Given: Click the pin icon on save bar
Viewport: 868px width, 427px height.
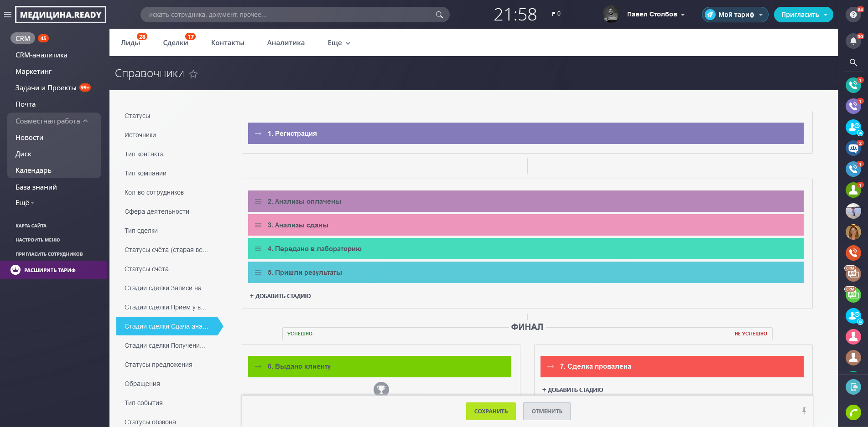Looking at the screenshot, I should point(804,411).
